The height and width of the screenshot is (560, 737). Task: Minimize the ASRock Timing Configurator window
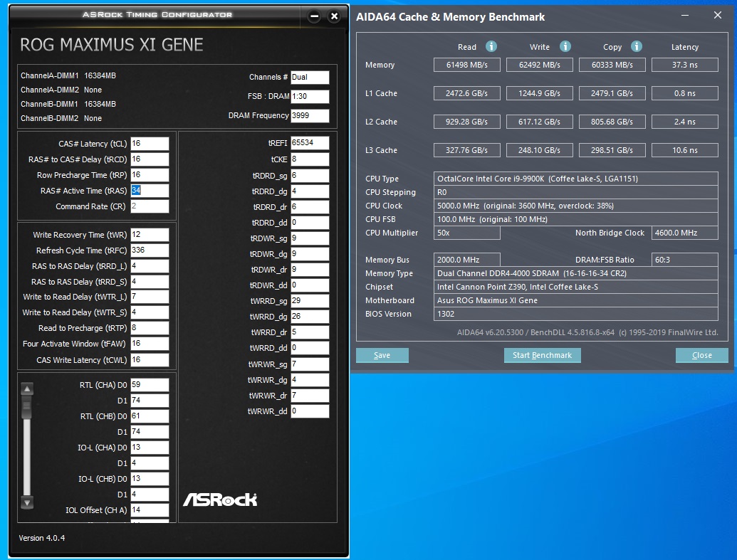tap(315, 16)
